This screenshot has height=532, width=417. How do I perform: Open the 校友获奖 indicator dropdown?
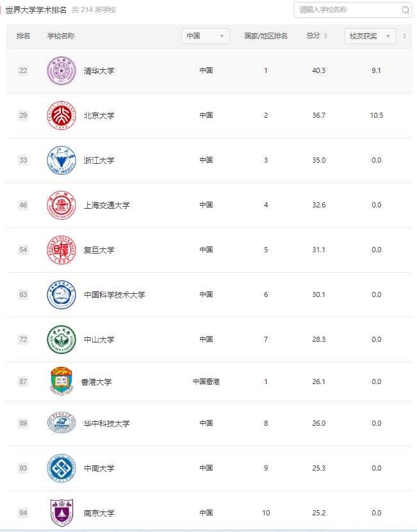click(370, 36)
